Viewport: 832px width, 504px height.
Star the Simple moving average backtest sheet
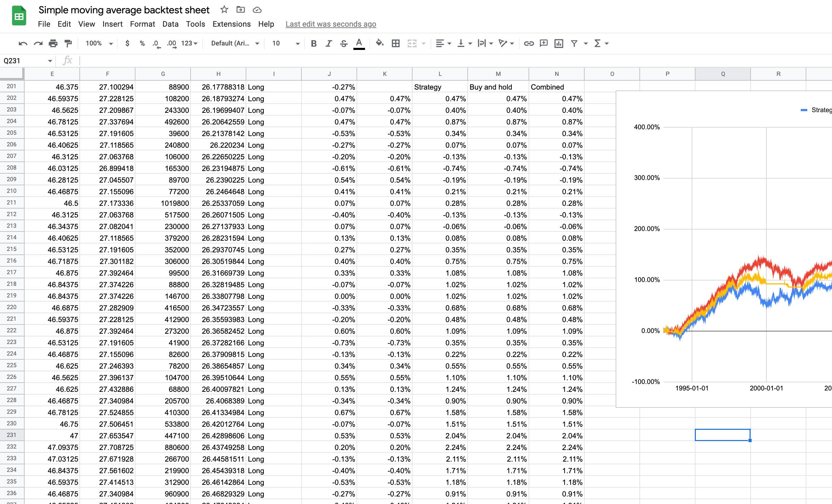(224, 10)
